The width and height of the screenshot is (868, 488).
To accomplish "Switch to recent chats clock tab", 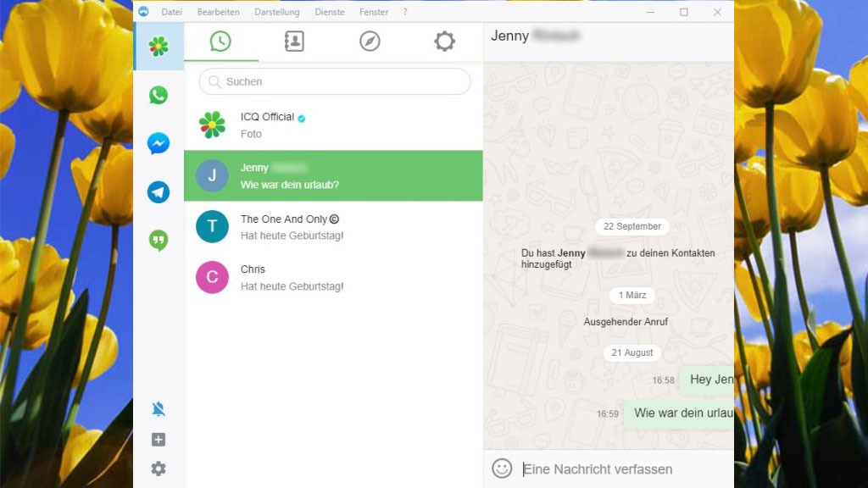I will pos(220,42).
